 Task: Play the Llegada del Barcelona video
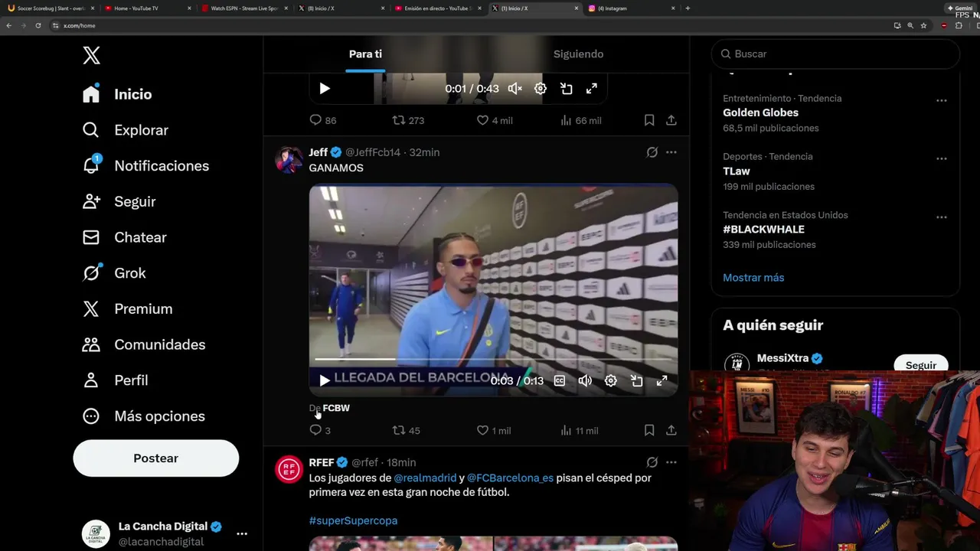[x=325, y=380]
